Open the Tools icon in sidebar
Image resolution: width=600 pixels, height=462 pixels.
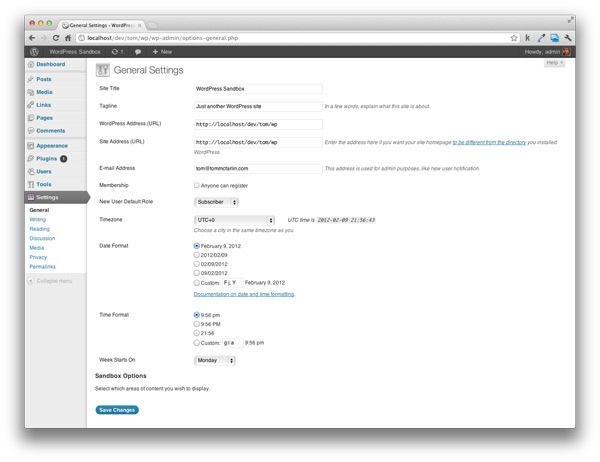[31, 184]
